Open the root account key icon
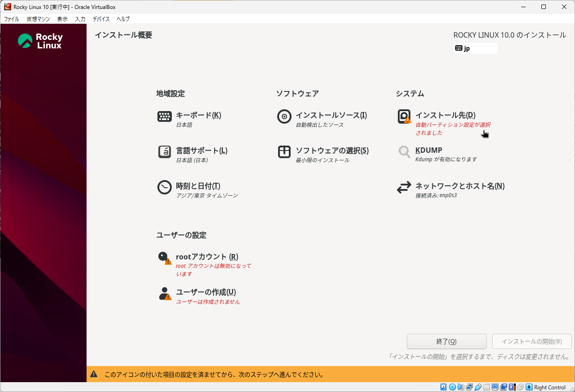The height and width of the screenshot is (392, 575). (x=165, y=258)
